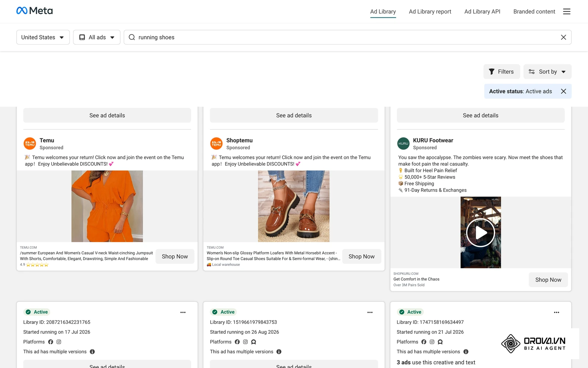Play the KURU Footwear video ad
588x368 pixels.
click(481, 233)
